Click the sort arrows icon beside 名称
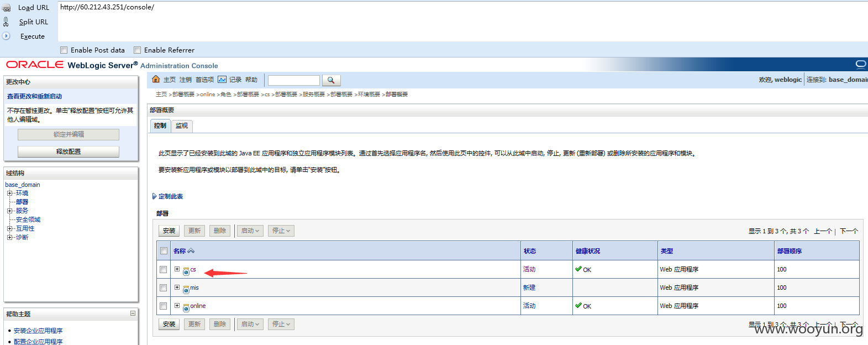This screenshot has height=345, width=868. click(191, 251)
